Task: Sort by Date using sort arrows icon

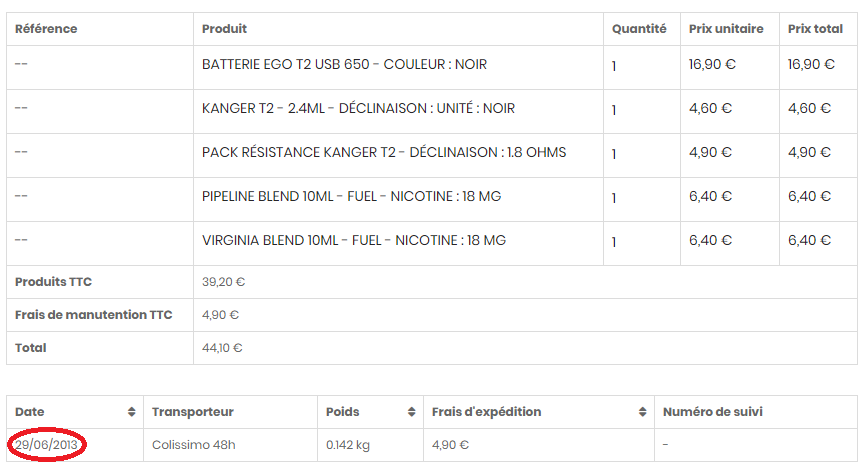Action: click(x=131, y=412)
